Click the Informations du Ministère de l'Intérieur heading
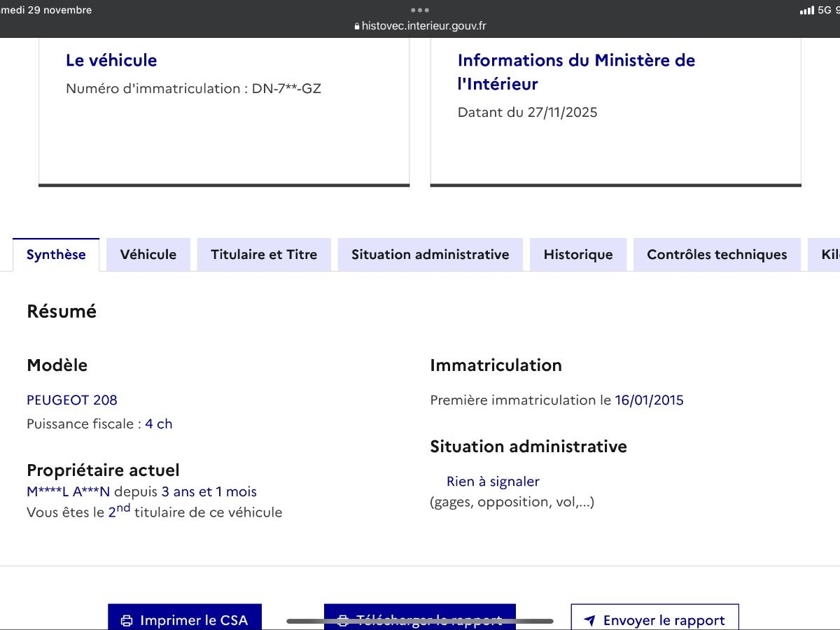This screenshot has height=630, width=840. tap(576, 71)
